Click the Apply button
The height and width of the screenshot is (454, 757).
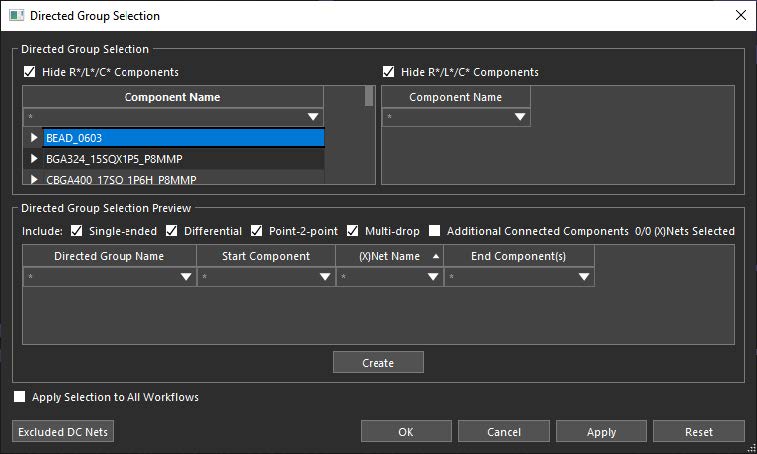601,431
